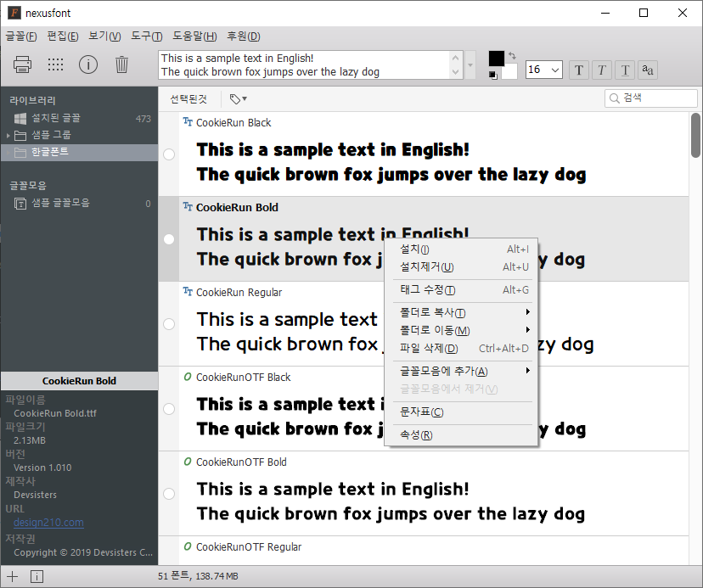Click the CookieRun Black font name
The image size is (703, 588).
[x=233, y=123]
